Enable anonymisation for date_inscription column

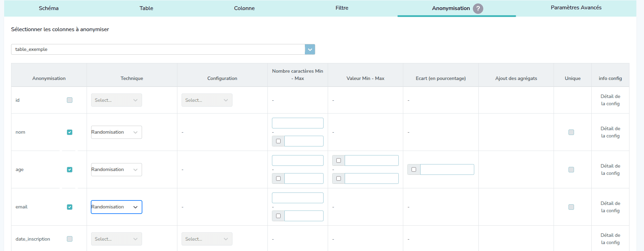70,239
